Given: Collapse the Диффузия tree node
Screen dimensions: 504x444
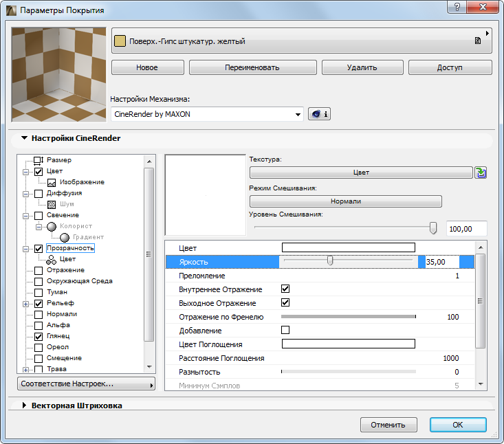Looking at the screenshot, I should [25, 194].
